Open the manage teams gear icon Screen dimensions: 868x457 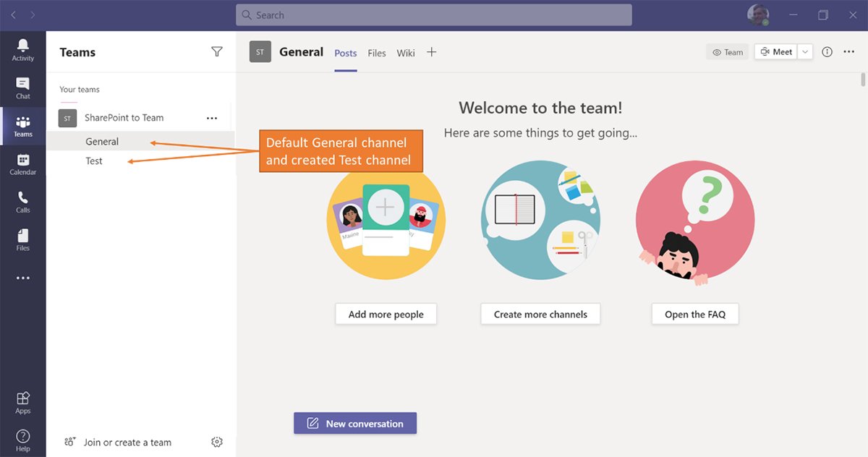(217, 442)
